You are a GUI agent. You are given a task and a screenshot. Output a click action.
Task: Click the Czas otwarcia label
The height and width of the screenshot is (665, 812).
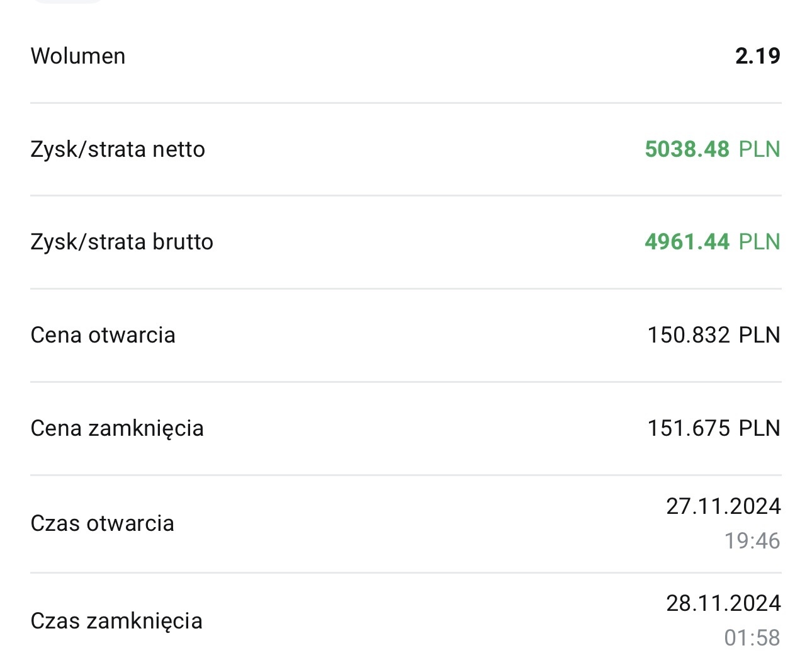102,523
